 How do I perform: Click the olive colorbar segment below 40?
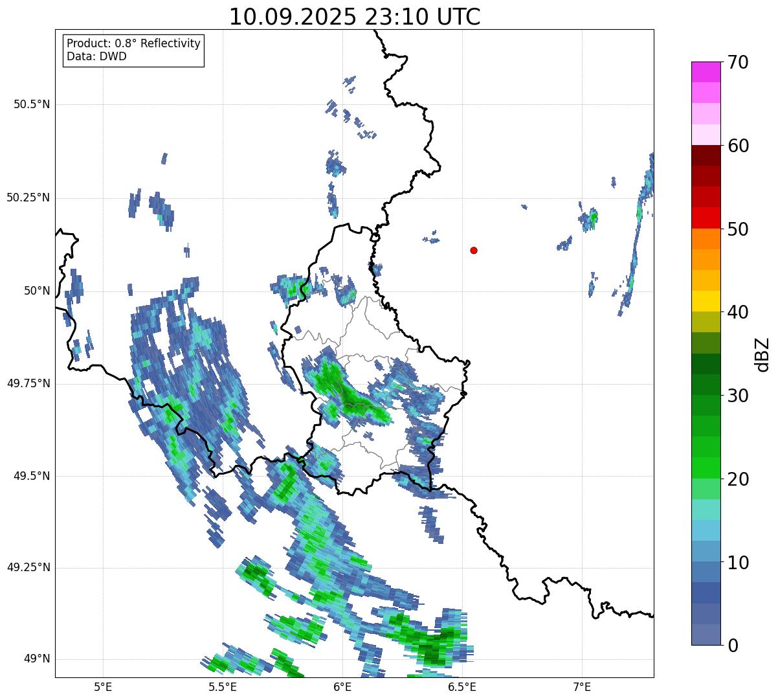pos(706,322)
